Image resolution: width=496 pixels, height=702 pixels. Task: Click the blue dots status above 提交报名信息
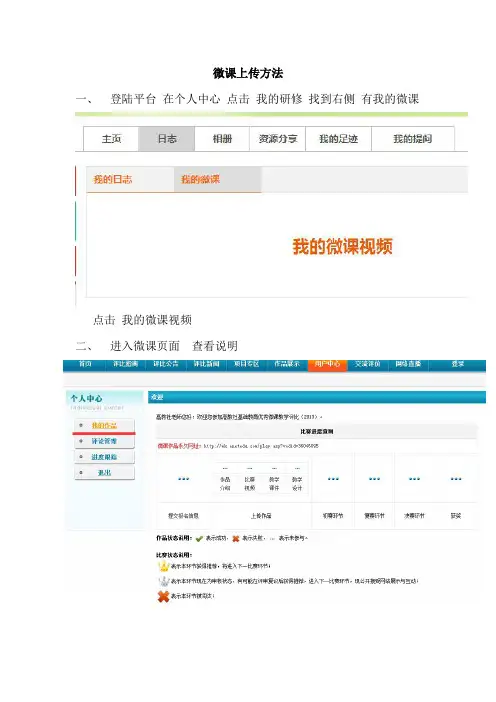[184, 479]
